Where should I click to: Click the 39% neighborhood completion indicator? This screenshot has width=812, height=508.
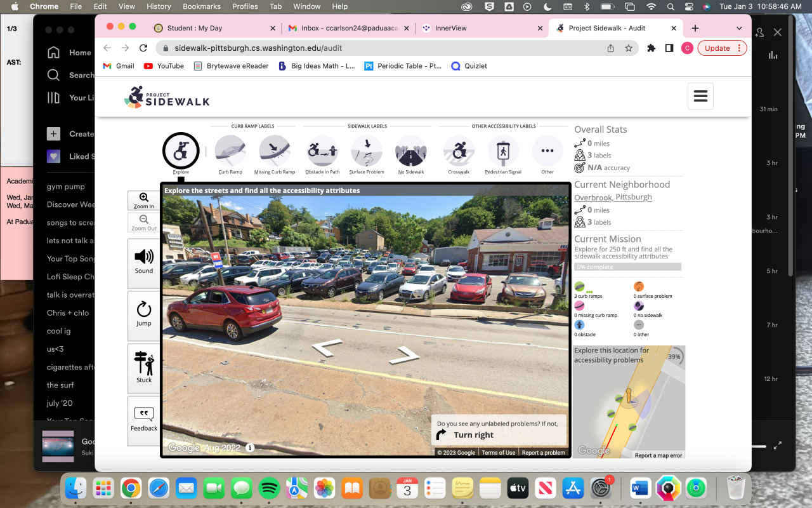coord(674,357)
